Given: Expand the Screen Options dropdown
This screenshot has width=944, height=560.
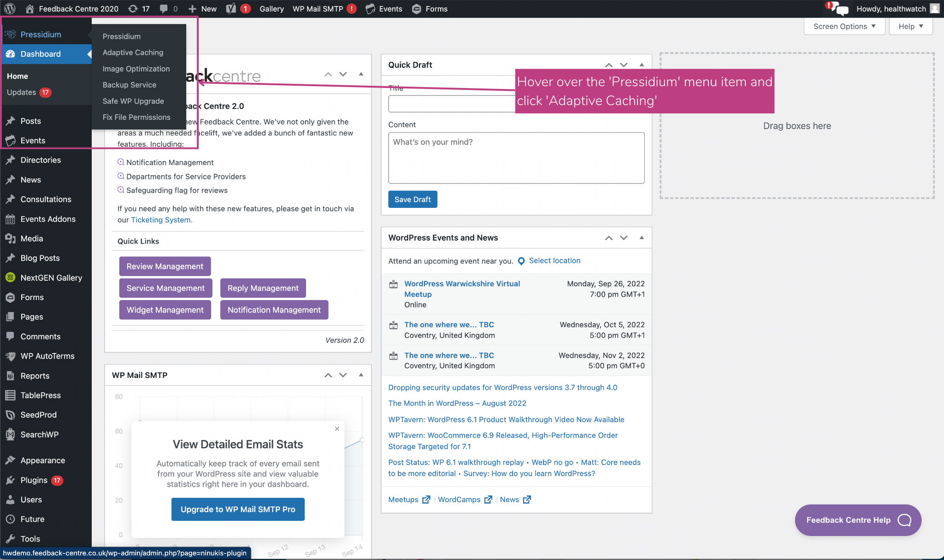Looking at the screenshot, I should (844, 26).
